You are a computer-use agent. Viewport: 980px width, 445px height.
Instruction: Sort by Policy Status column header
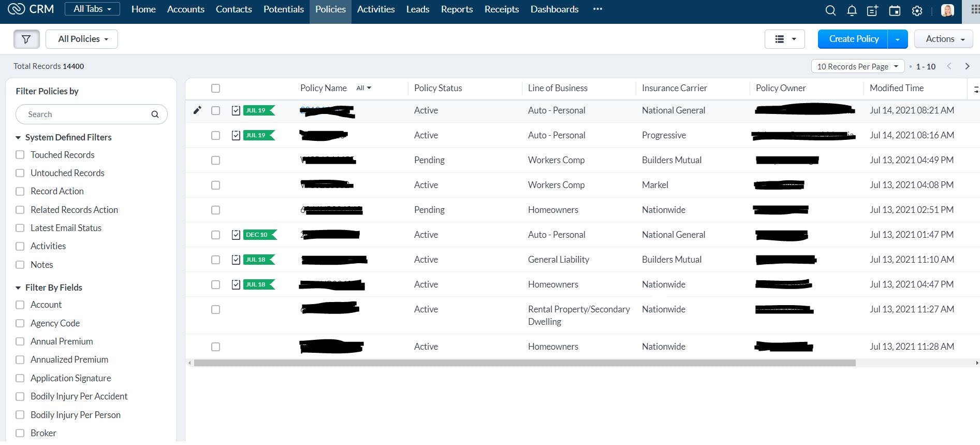(x=438, y=88)
